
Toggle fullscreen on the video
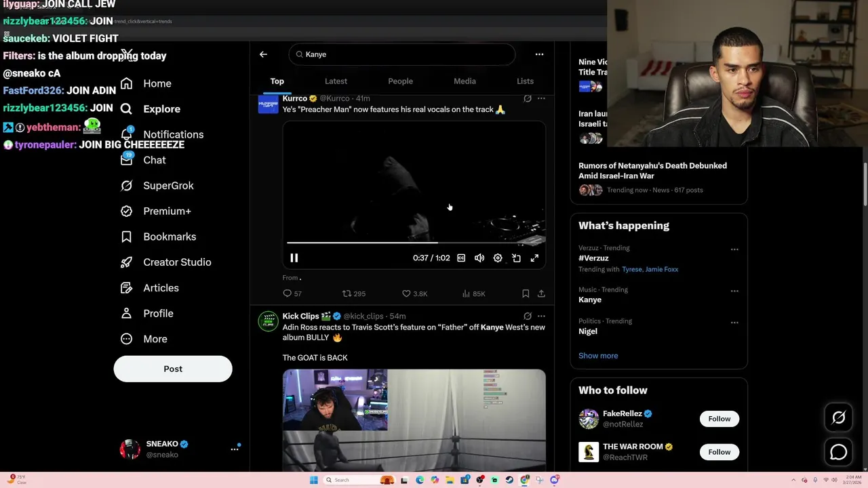pyautogui.click(x=534, y=258)
